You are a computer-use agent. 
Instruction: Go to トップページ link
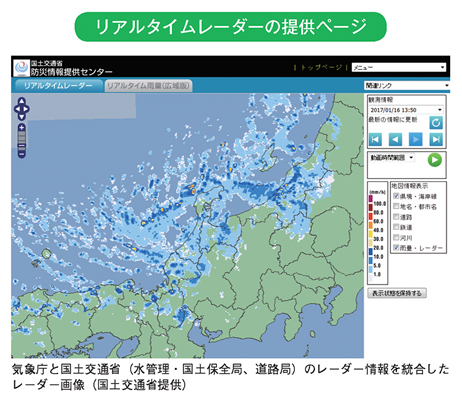coord(321,68)
